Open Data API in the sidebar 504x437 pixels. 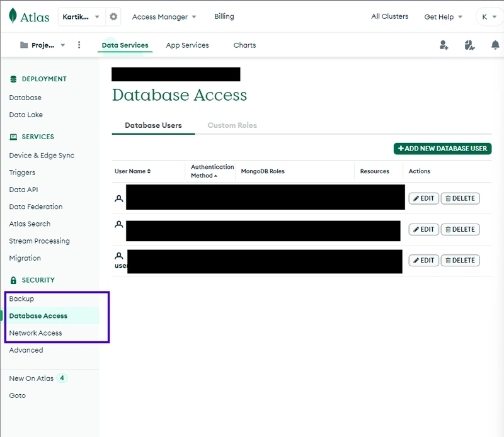click(23, 190)
